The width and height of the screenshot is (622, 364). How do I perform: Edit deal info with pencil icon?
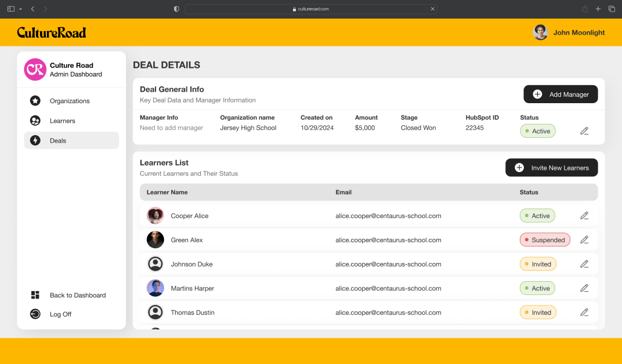[584, 131]
